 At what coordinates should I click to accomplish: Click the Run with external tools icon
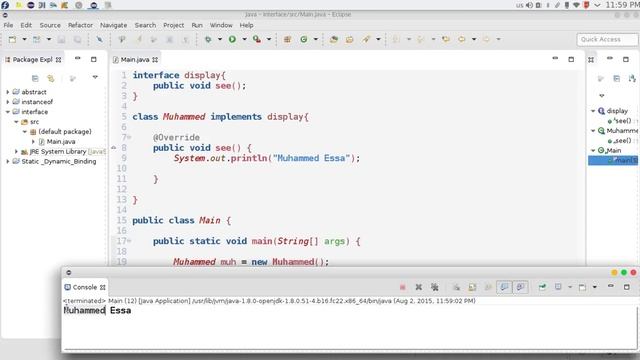coord(257,39)
